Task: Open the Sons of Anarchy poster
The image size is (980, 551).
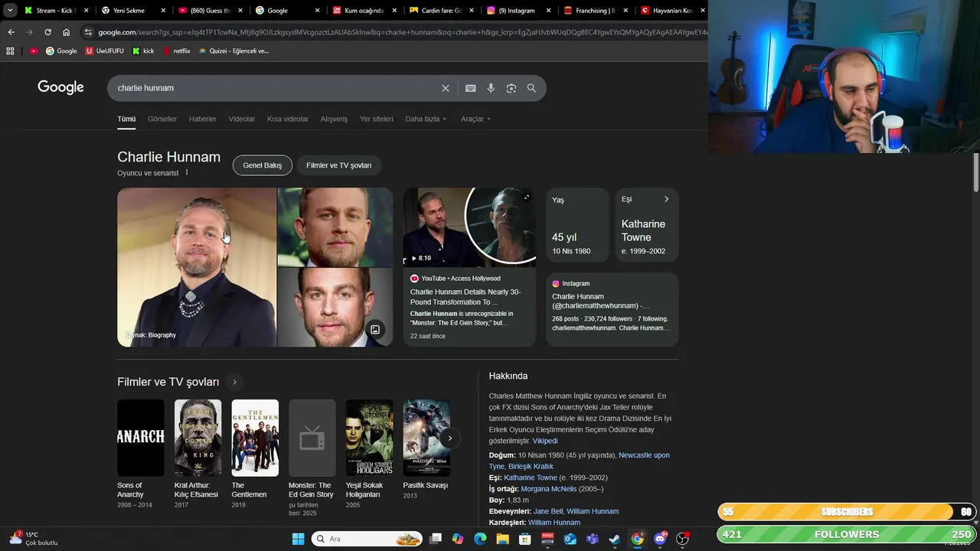Action: click(x=141, y=438)
